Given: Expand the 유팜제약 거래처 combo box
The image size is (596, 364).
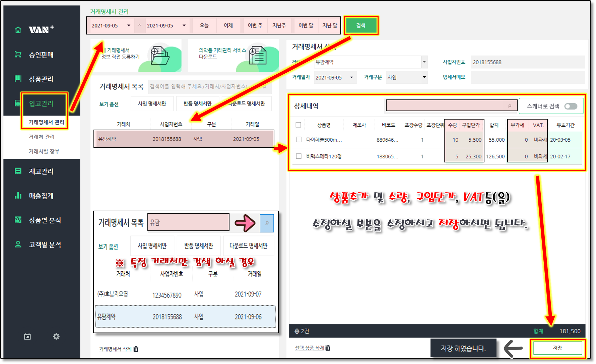Looking at the screenshot, I should click(x=424, y=62).
